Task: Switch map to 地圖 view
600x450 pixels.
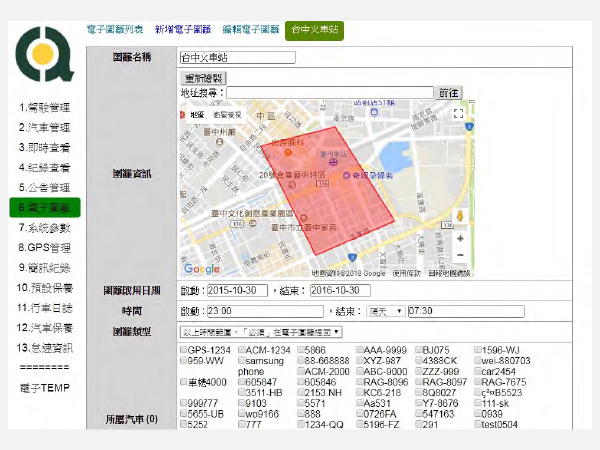Action: pyautogui.click(x=197, y=114)
